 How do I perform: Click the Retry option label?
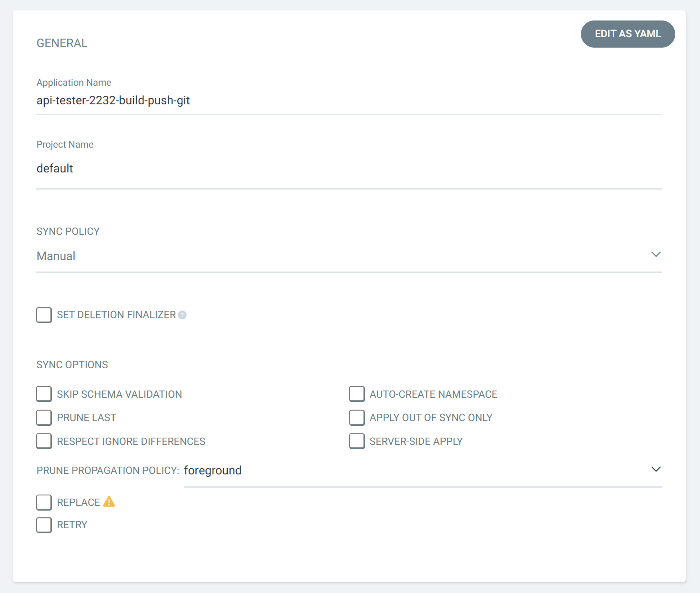(72, 525)
